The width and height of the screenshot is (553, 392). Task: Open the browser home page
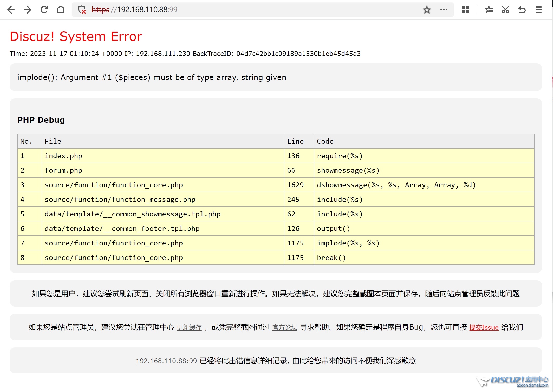(61, 10)
